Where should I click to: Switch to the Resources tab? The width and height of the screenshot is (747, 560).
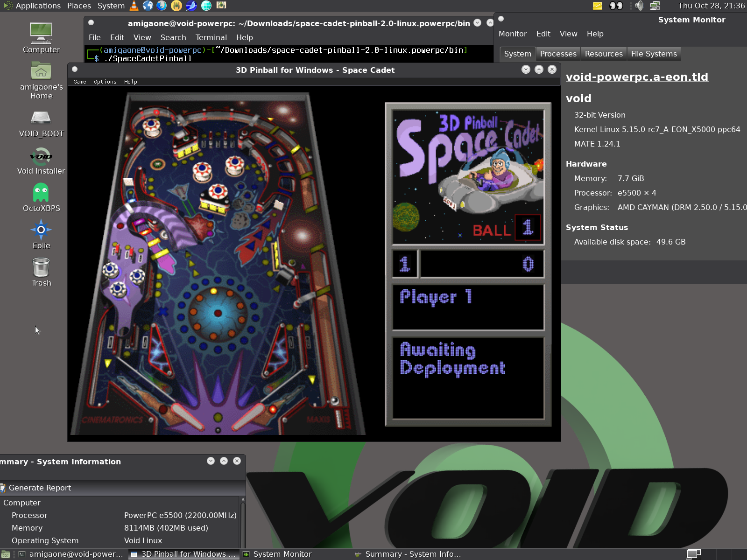click(x=604, y=54)
